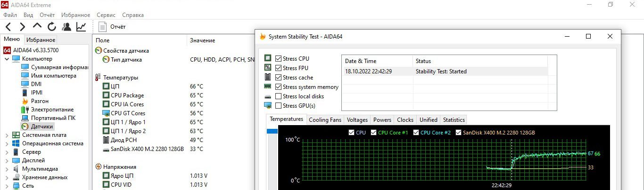Click the Мультимедиа speaker icon

coord(16,169)
